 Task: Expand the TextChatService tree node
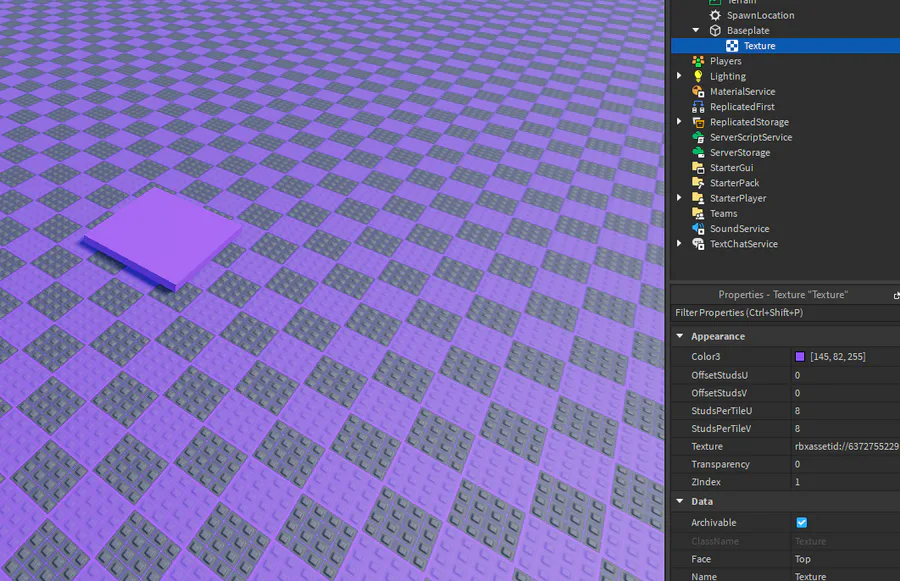(679, 243)
